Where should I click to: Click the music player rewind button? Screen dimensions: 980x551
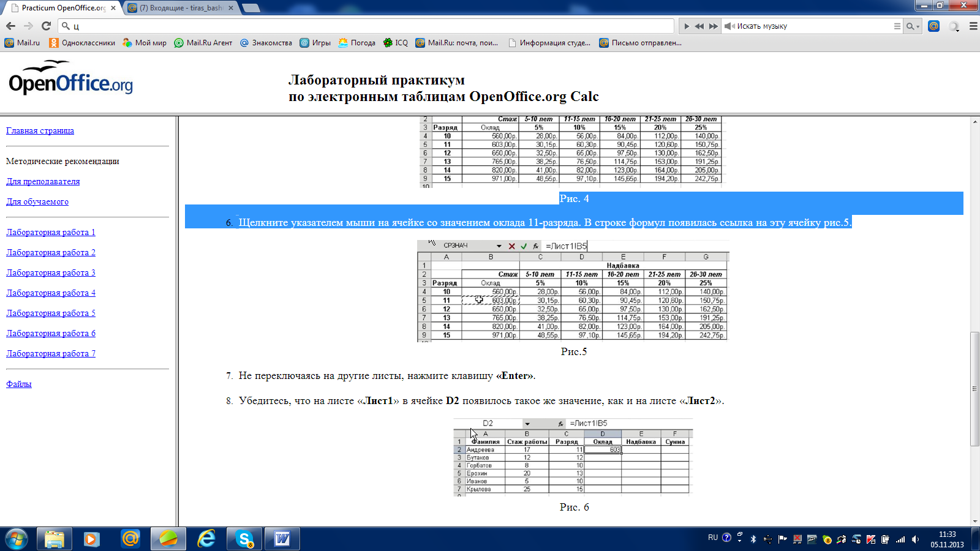coord(699,26)
